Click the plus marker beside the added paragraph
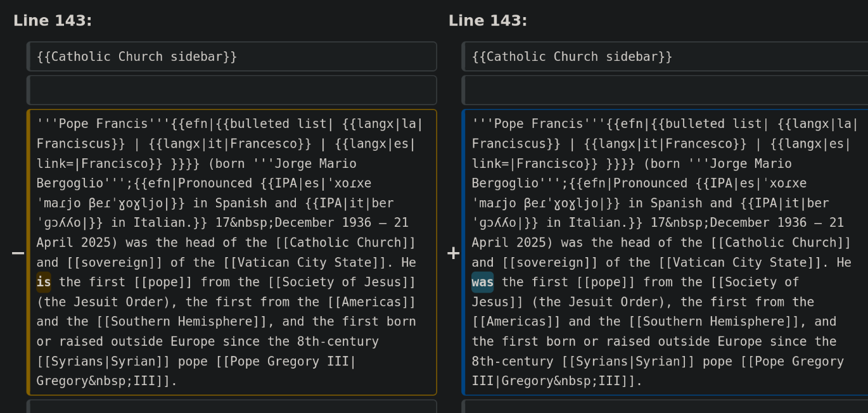Viewport: 868px width, 413px height. pos(453,253)
